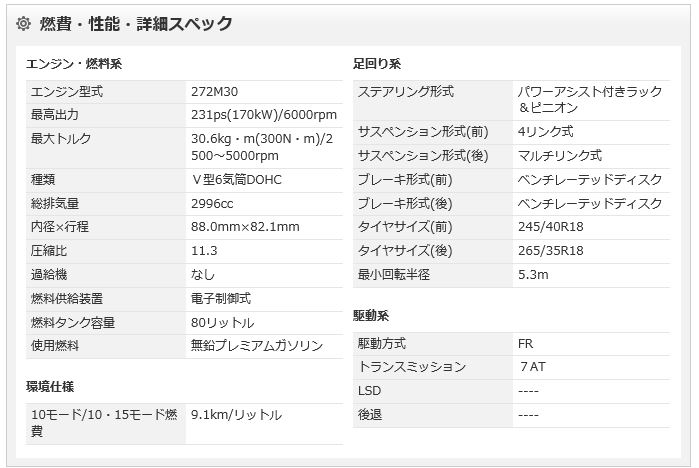Viewport: 699px width, 468px height.
Task: Click the サスペンション形式(後) label
Action: (x=423, y=156)
